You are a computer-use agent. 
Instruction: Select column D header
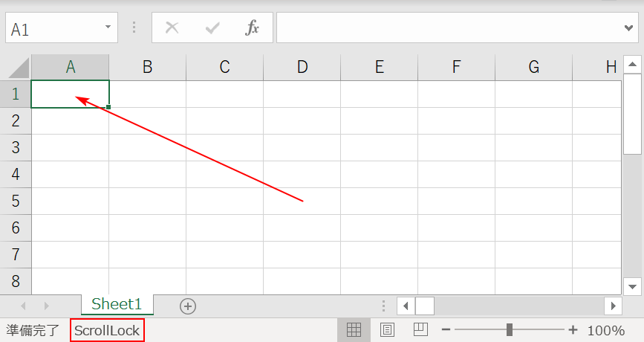pos(302,67)
